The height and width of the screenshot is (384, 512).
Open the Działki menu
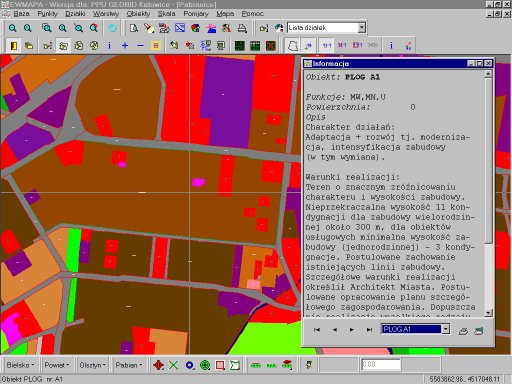click(75, 14)
